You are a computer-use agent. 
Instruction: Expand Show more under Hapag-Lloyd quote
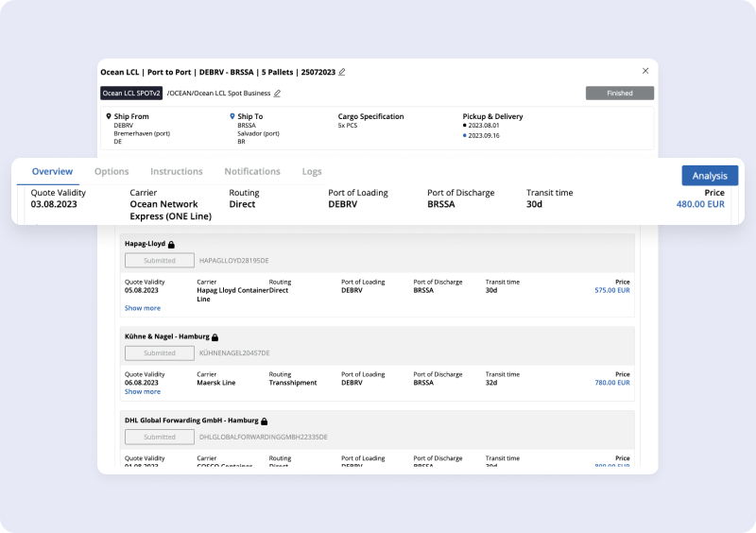click(x=143, y=308)
